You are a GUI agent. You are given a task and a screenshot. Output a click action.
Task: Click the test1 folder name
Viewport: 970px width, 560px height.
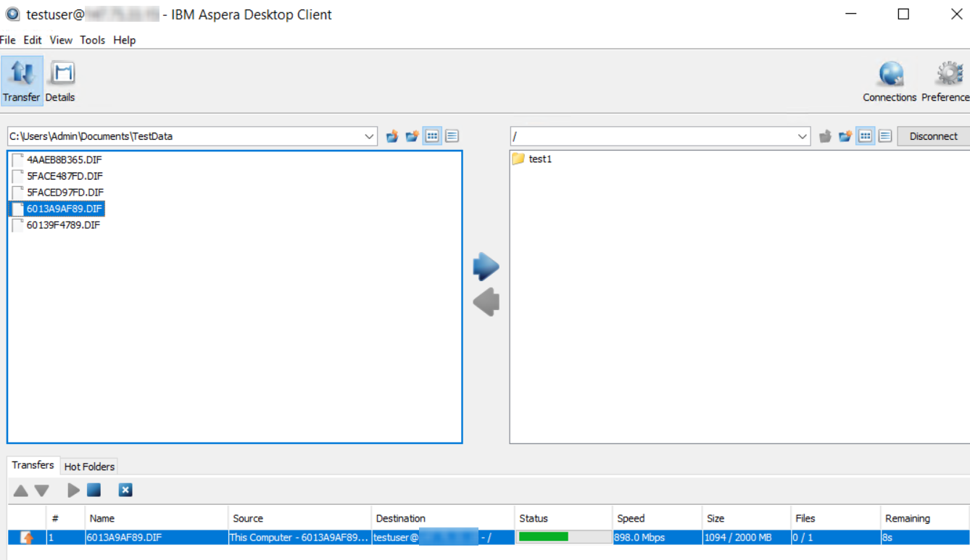click(x=540, y=159)
